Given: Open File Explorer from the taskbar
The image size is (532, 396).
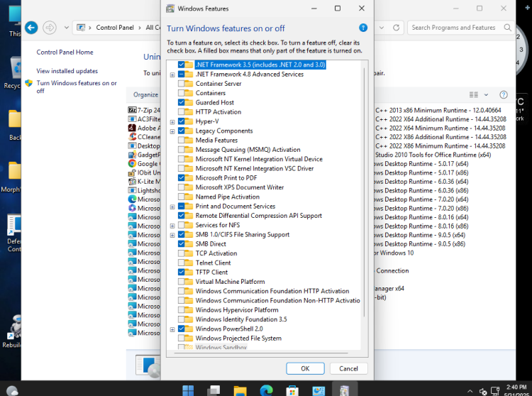Looking at the screenshot, I should click(x=240, y=390).
